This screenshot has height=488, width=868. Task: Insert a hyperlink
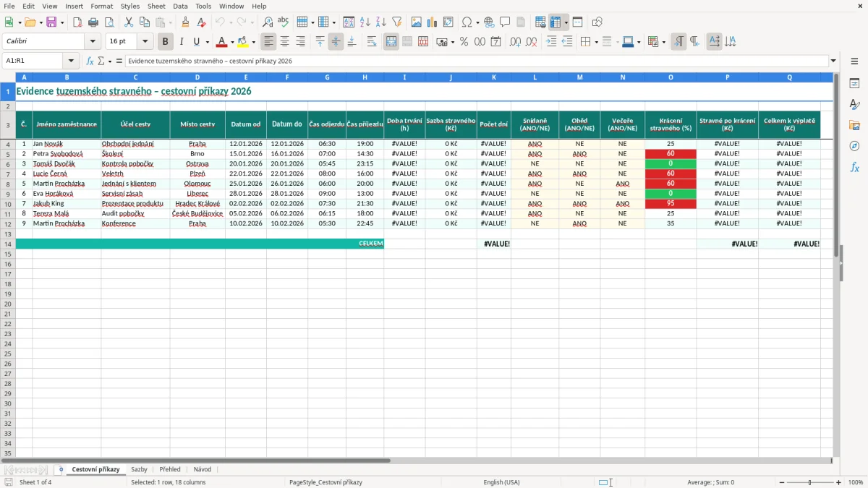489,22
